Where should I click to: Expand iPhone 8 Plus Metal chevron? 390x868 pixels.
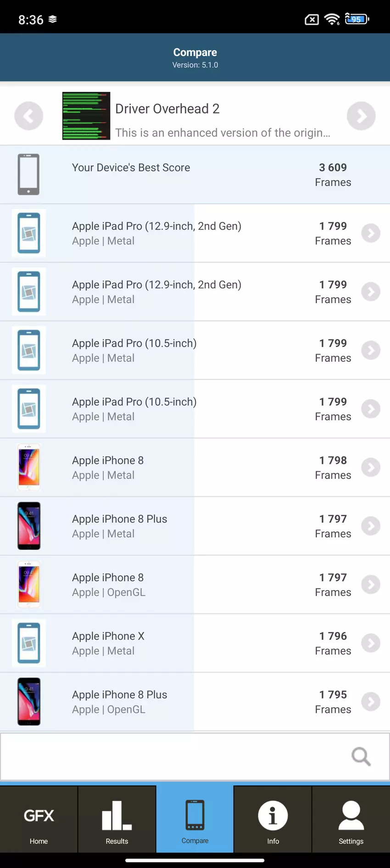tap(371, 526)
